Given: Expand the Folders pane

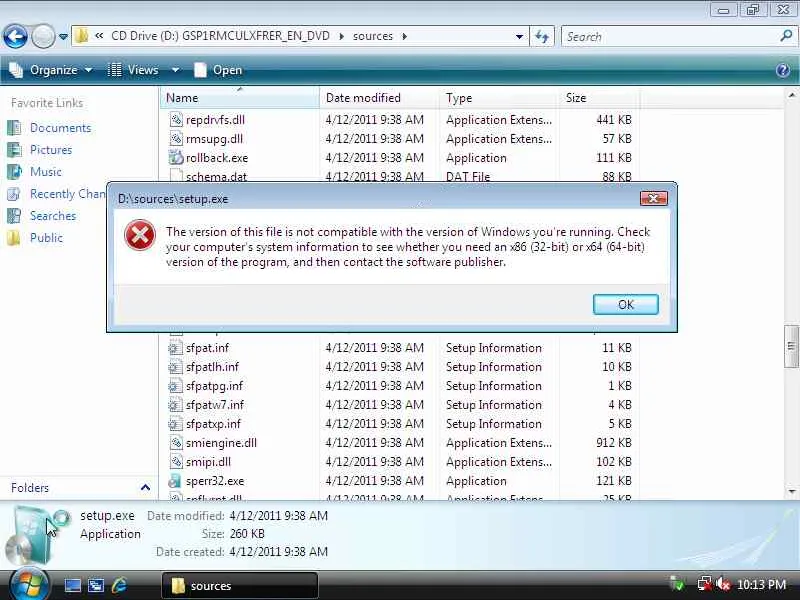Looking at the screenshot, I should [145, 488].
